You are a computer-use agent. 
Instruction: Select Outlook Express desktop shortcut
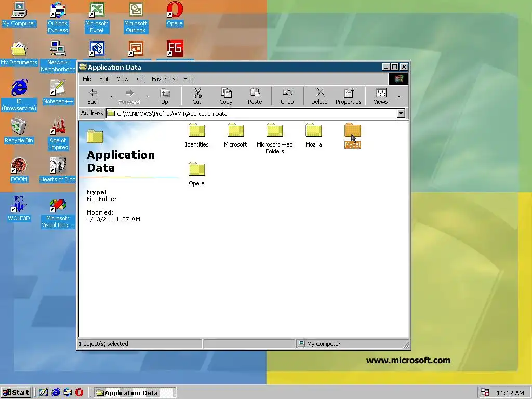point(58,18)
